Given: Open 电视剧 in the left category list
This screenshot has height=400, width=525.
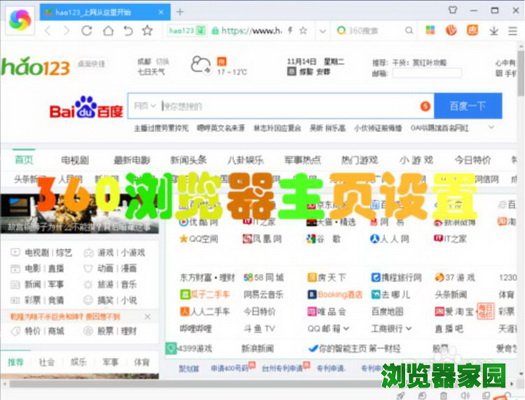Looking at the screenshot, I should pyautogui.click(x=37, y=252).
